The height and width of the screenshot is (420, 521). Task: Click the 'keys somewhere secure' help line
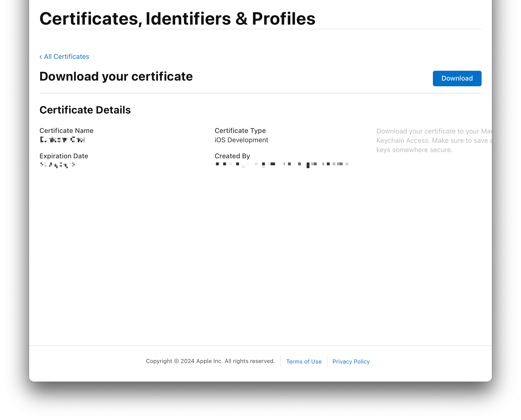(414, 150)
